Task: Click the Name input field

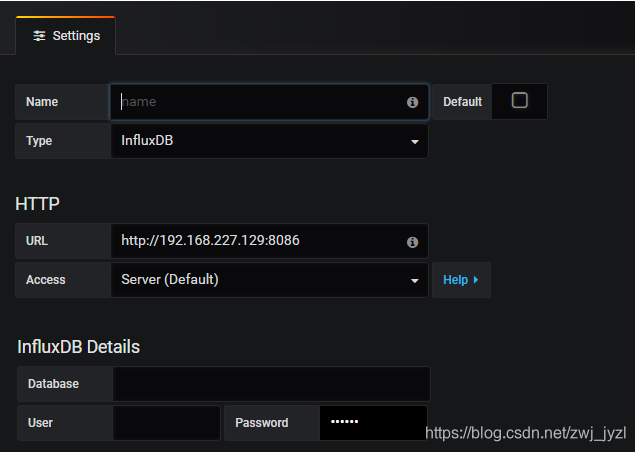Action: 269,102
